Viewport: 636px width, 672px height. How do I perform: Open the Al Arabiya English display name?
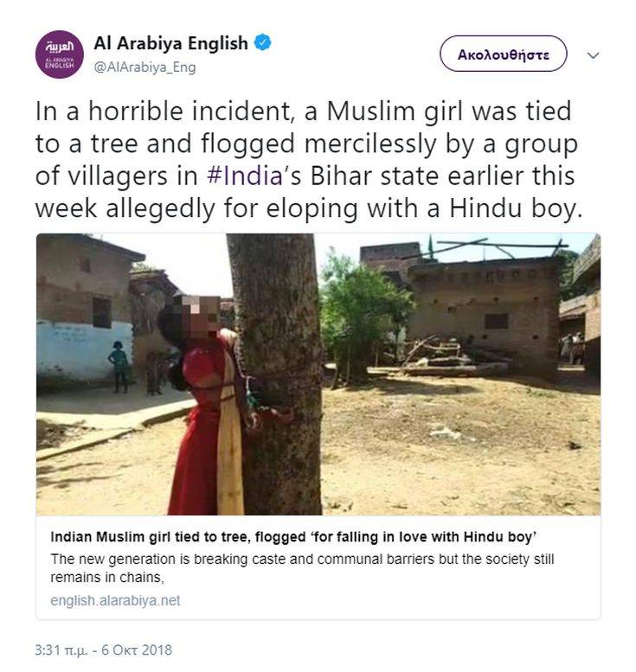[x=170, y=43]
